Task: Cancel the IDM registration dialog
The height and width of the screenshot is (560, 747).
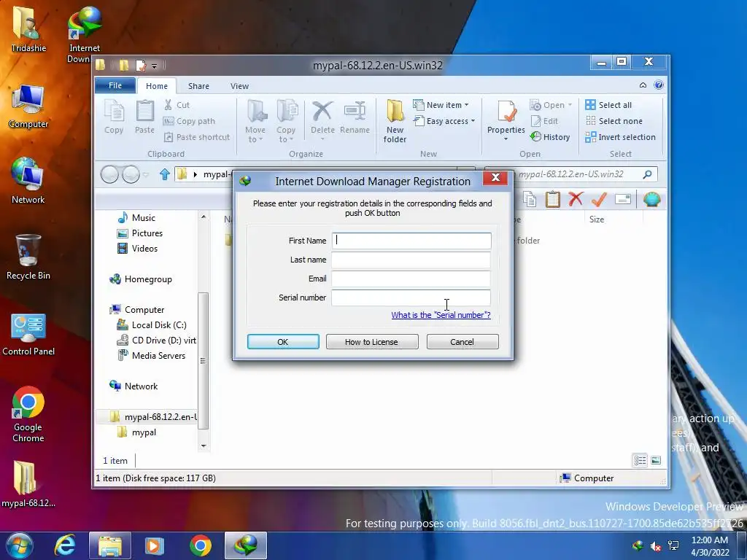Action: pyautogui.click(x=462, y=341)
